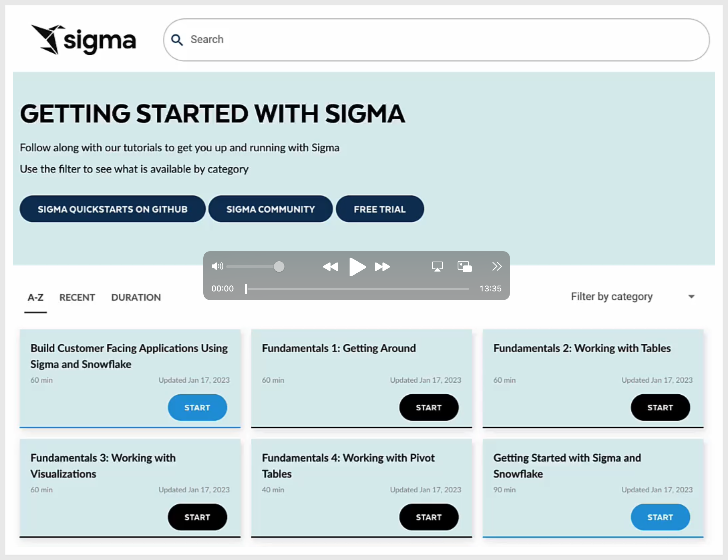Click the video progress timeline bar
The height and width of the screenshot is (560, 728).
(x=357, y=288)
